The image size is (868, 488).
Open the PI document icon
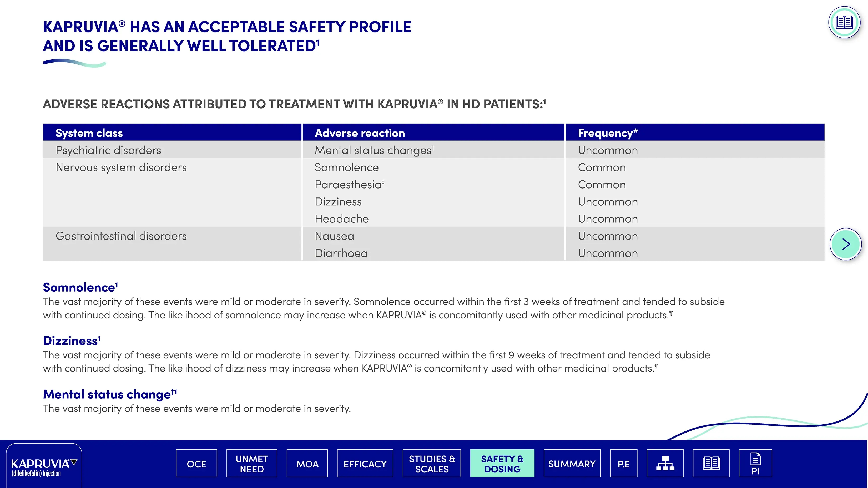[755, 463]
